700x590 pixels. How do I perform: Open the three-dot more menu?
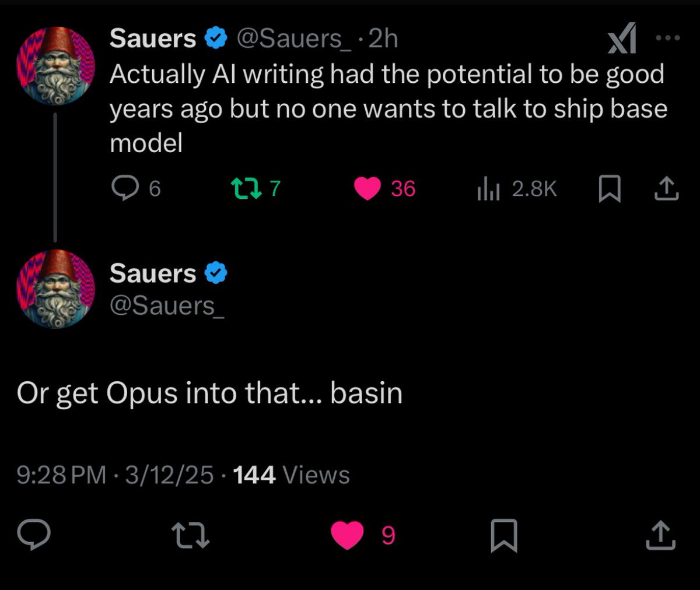[x=668, y=38]
